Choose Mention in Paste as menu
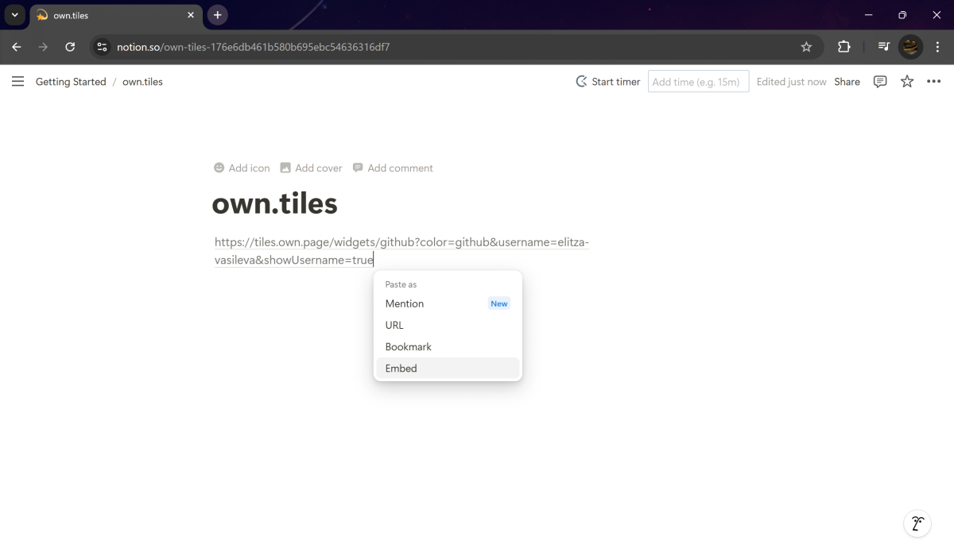954x560 pixels. point(448,303)
